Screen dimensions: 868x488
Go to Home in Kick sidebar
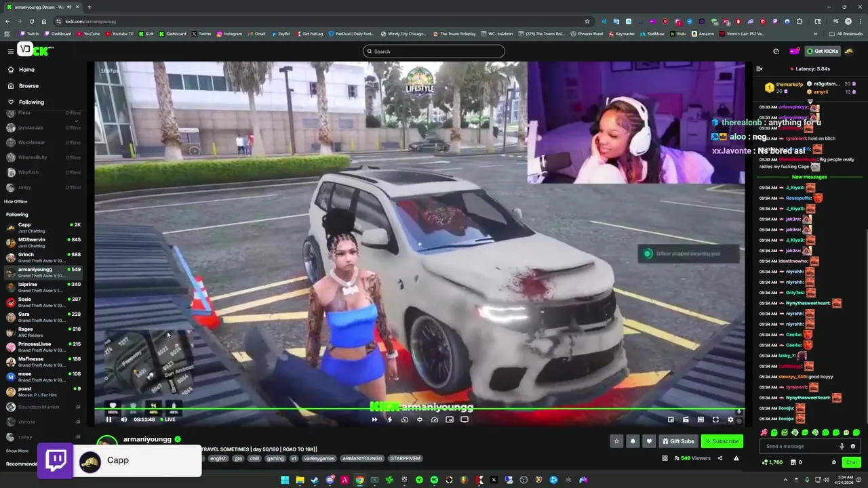(x=26, y=70)
